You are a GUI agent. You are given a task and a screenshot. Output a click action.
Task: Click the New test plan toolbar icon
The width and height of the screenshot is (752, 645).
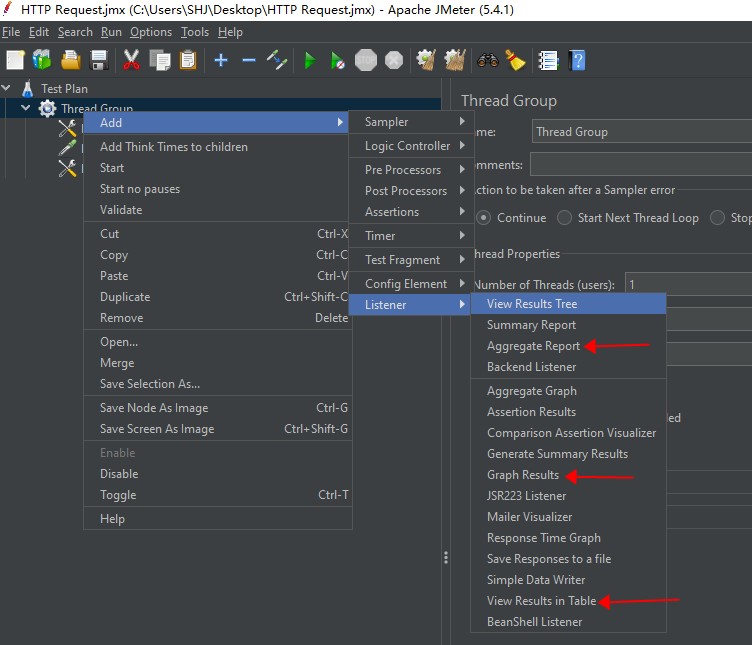coord(15,60)
